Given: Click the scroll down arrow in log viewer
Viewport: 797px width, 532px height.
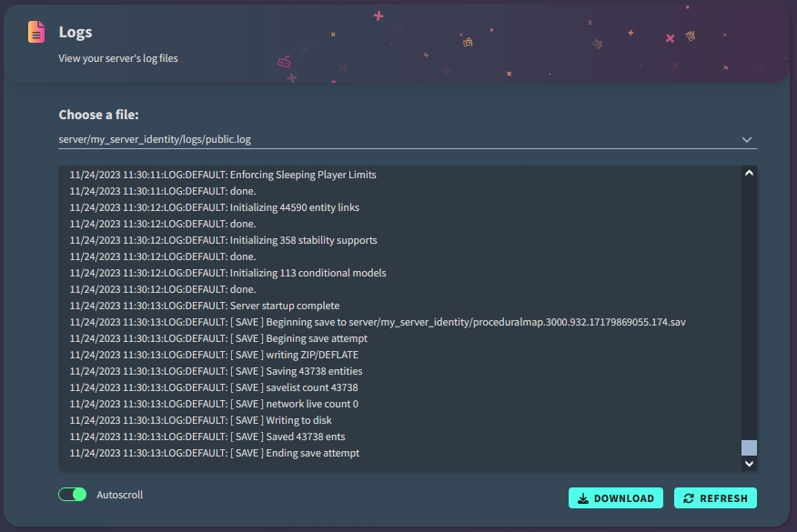Looking at the screenshot, I should tap(749, 463).
